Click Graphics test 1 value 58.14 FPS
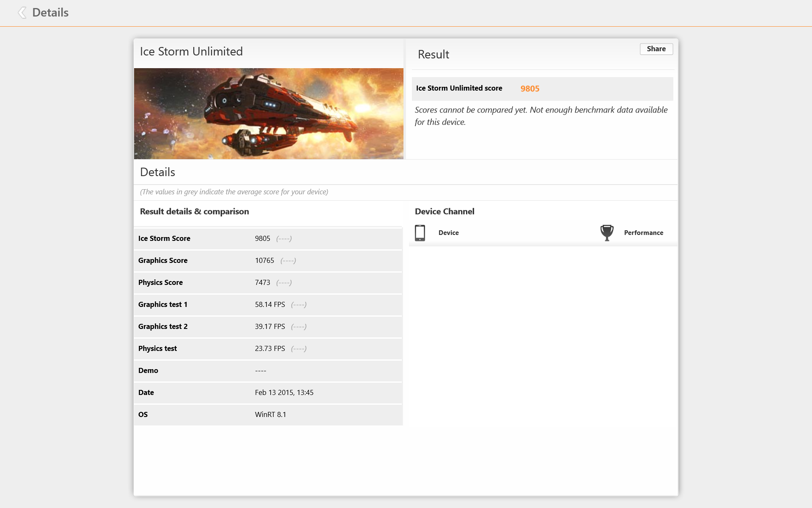 270,304
